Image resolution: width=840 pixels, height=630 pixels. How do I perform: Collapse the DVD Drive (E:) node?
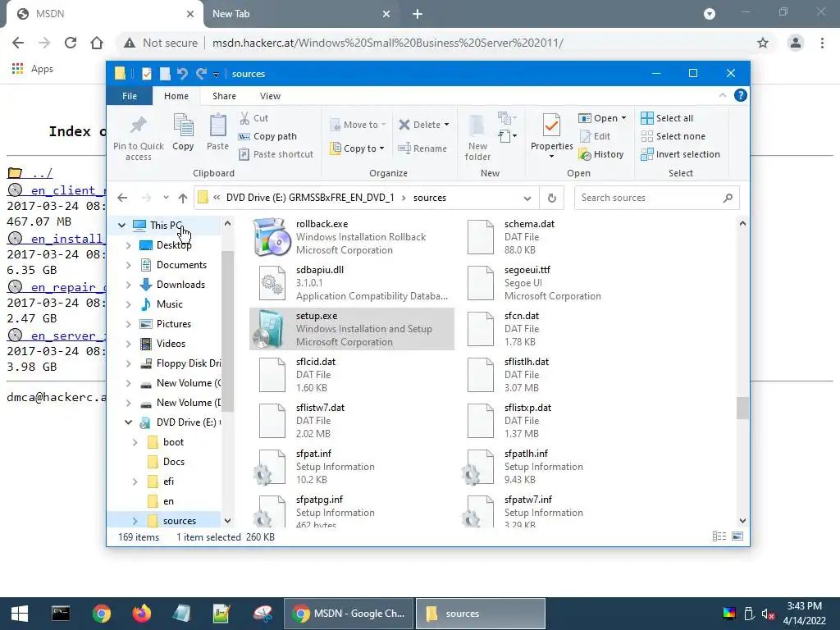pos(129,422)
